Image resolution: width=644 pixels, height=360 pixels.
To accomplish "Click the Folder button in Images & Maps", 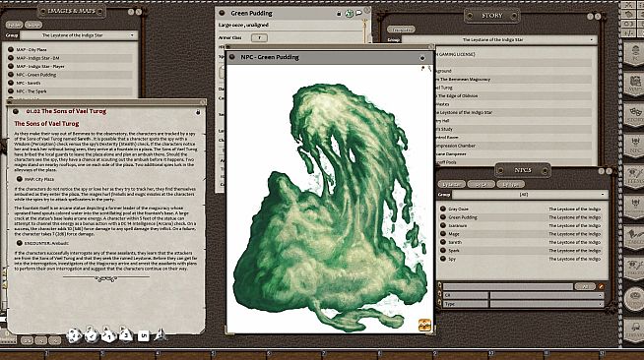I will pos(14,25).
